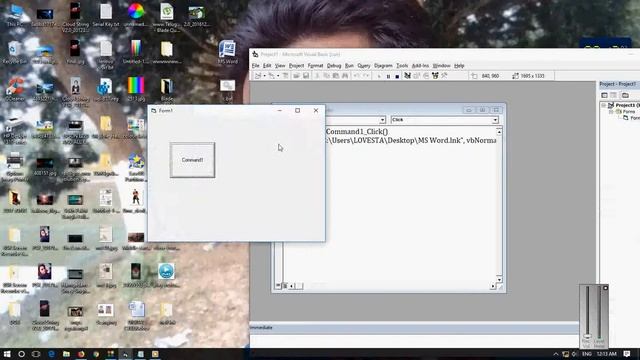Image resolution: width=640 pixels, height=360 pixels.
Task: Open the Edit menu
Action: 267,66
